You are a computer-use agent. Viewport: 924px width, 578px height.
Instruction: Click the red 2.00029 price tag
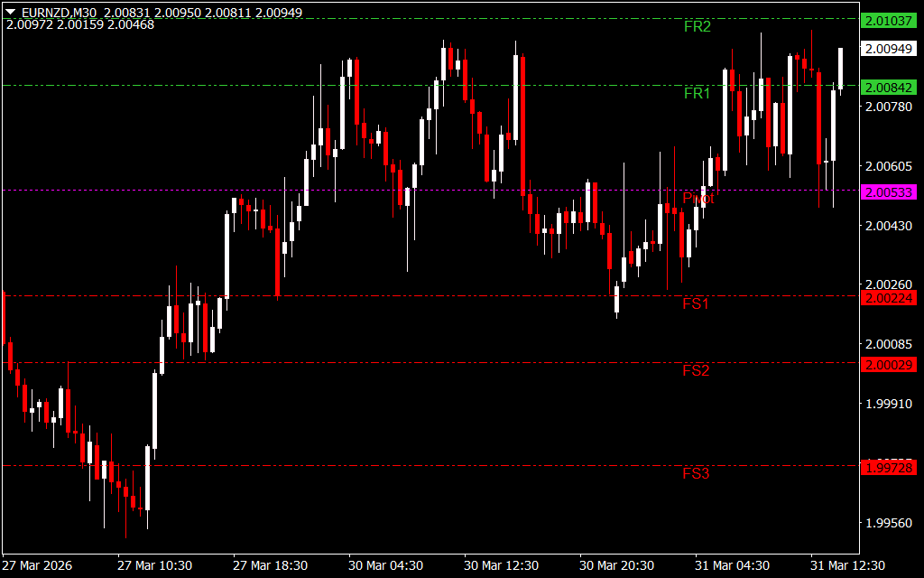click(x=889, y=364)
